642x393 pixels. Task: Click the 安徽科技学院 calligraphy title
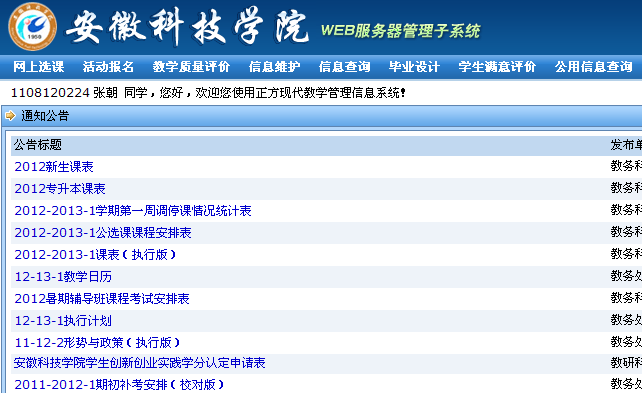tap(188, 27)
